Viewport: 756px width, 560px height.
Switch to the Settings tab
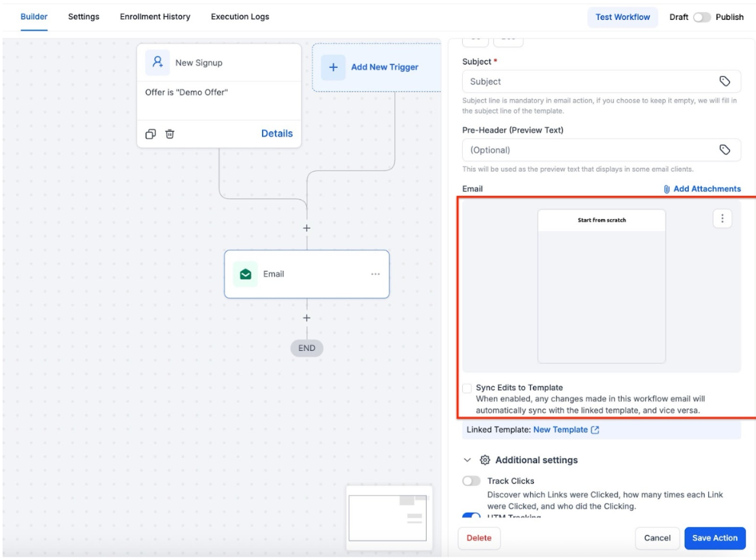84,17
